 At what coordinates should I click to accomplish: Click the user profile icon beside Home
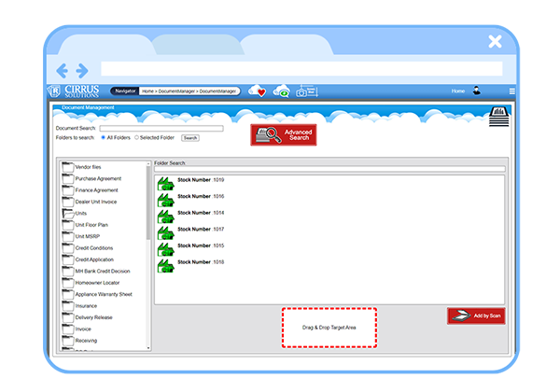(x=476, y=91)
